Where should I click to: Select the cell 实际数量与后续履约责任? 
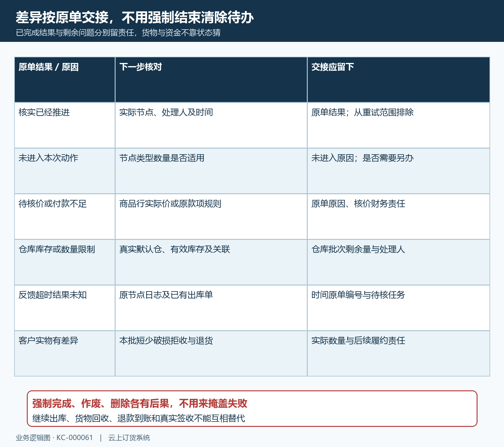tap(398, 354)
